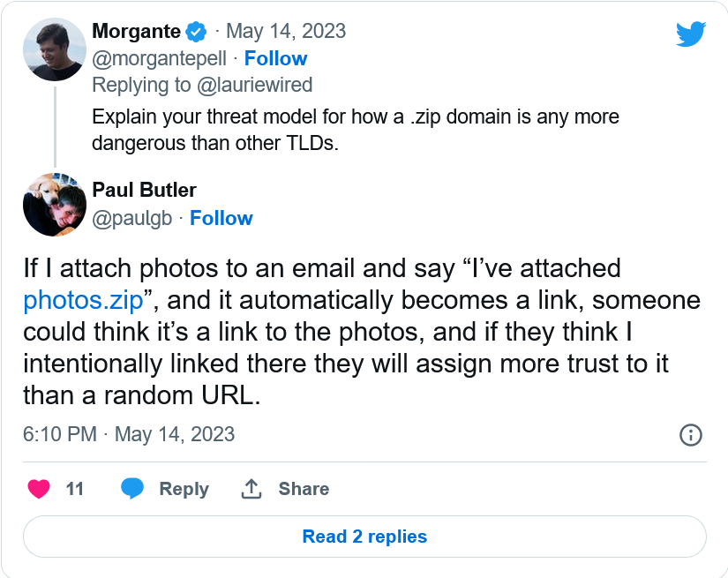
Task: Click the Reply text label
Action: point(184,489)
